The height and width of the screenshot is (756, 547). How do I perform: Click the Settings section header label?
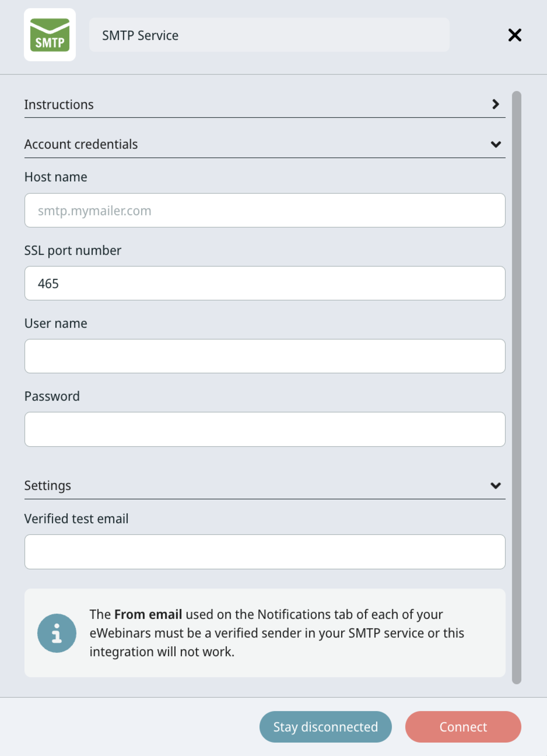(x=48, y=485)
